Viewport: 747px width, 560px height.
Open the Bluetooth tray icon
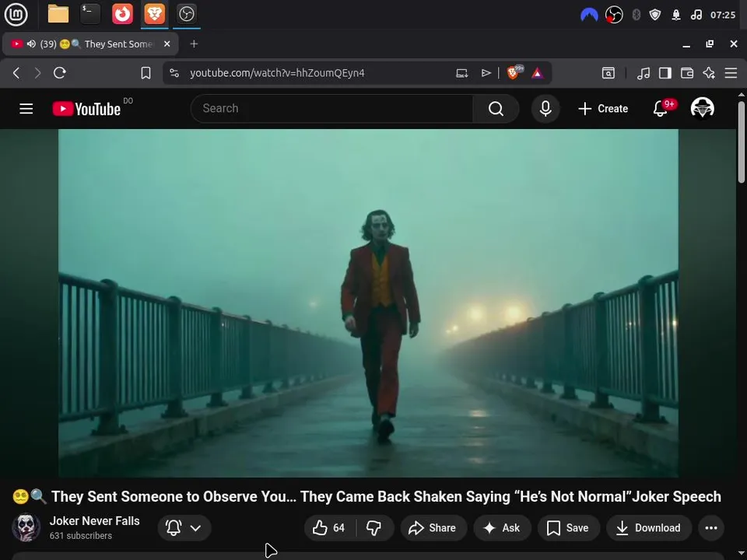tap(636, 15)
